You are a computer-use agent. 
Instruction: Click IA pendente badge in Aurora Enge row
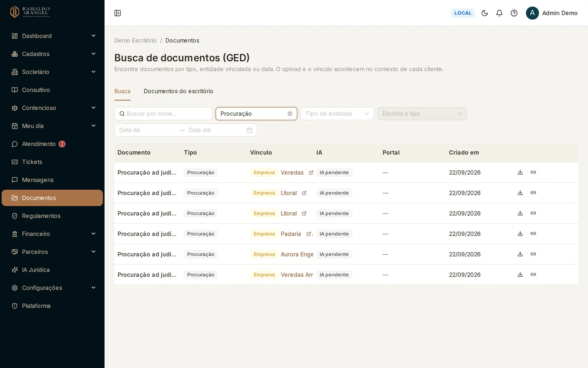coord(334,254)
